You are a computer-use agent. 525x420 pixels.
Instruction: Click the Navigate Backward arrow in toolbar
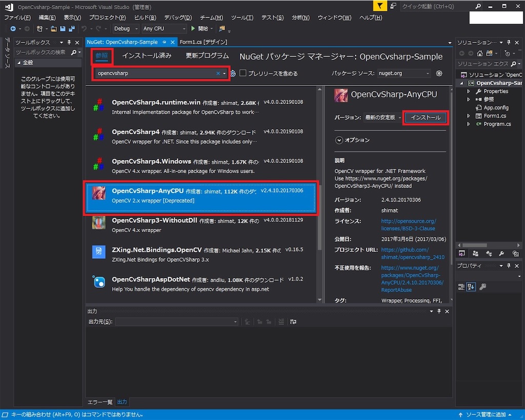13,29
